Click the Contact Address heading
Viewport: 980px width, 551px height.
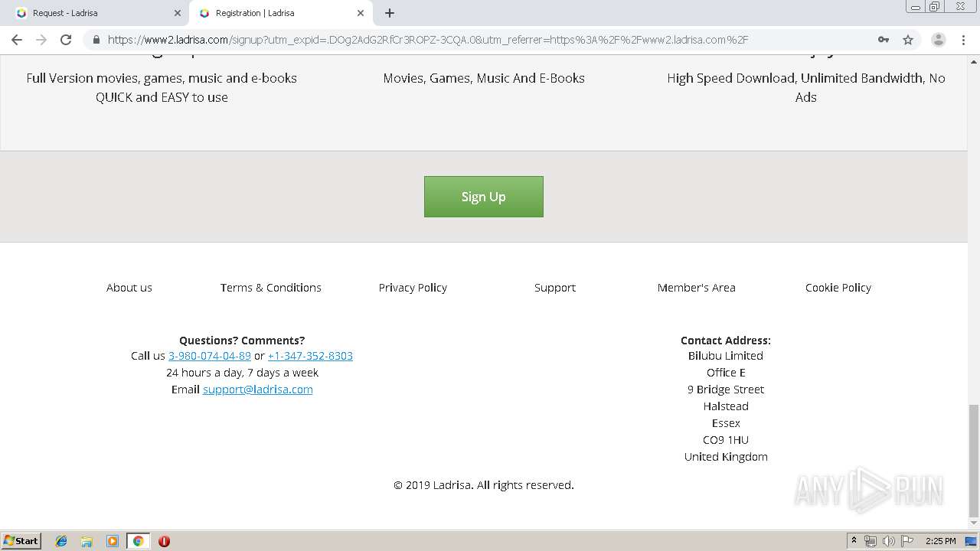coord(726,341)
